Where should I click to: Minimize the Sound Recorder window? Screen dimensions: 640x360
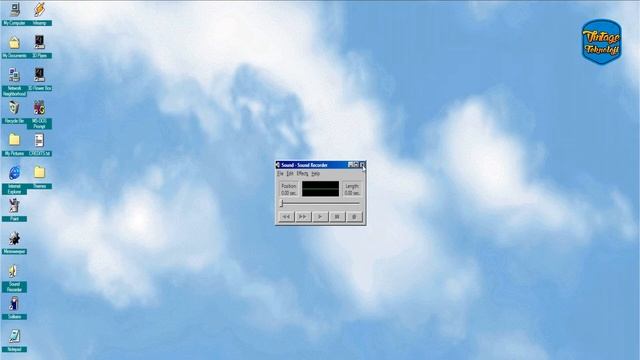click(x=351, y=165)
